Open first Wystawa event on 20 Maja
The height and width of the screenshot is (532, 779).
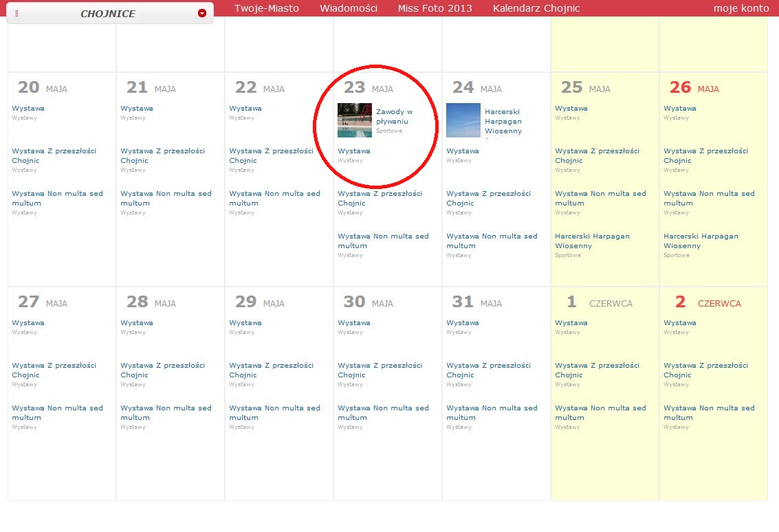point(28,109)
